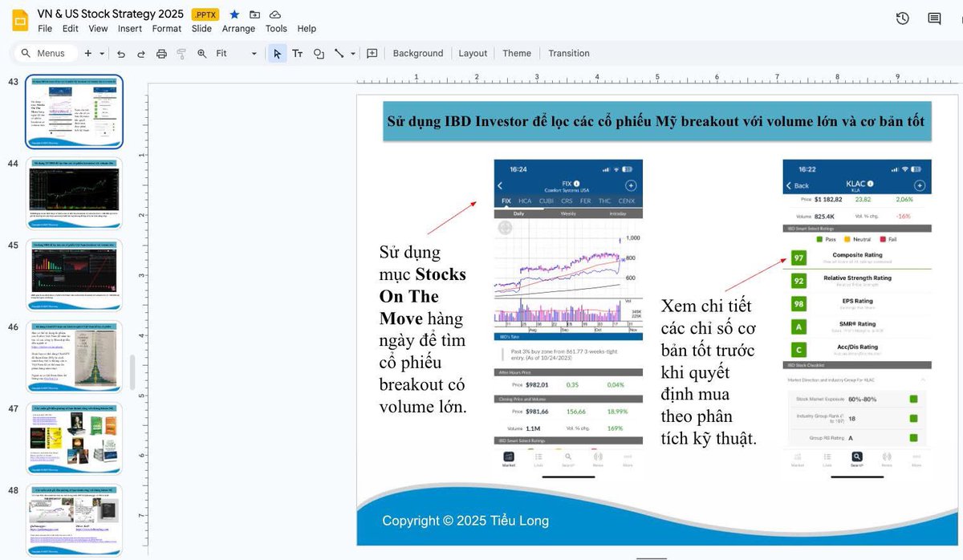Click the Transition button
The image size is (963, 560).
569,54
